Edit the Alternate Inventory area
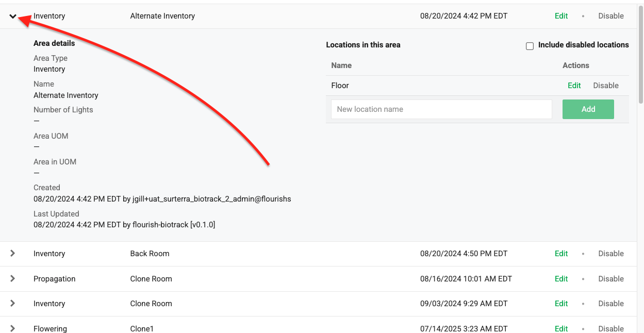Viewport: 644px width, 333px height. (x=561, y=16)
